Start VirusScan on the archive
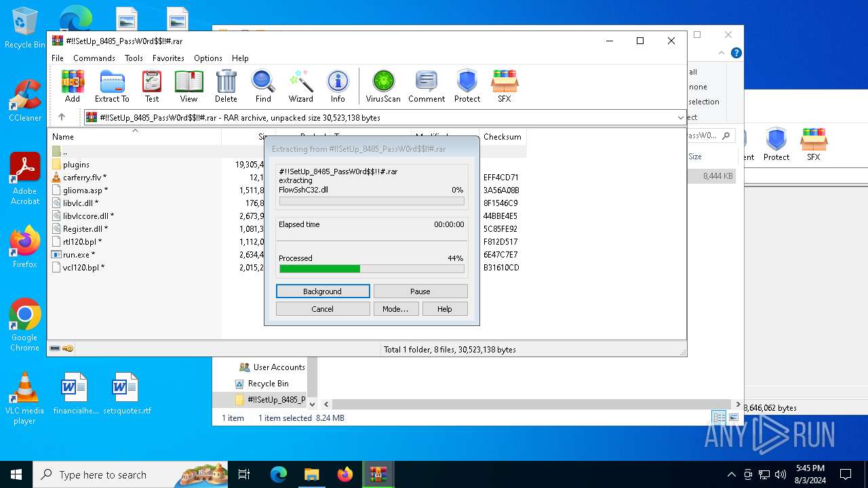Viewport: 868px width, 488px height. 383,86
